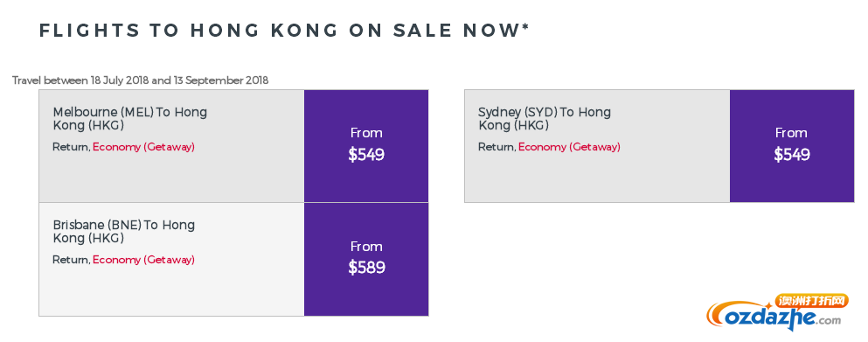
Task: Click Economy (Getaway) link in Brisbane card
Action: click(144, 260)
